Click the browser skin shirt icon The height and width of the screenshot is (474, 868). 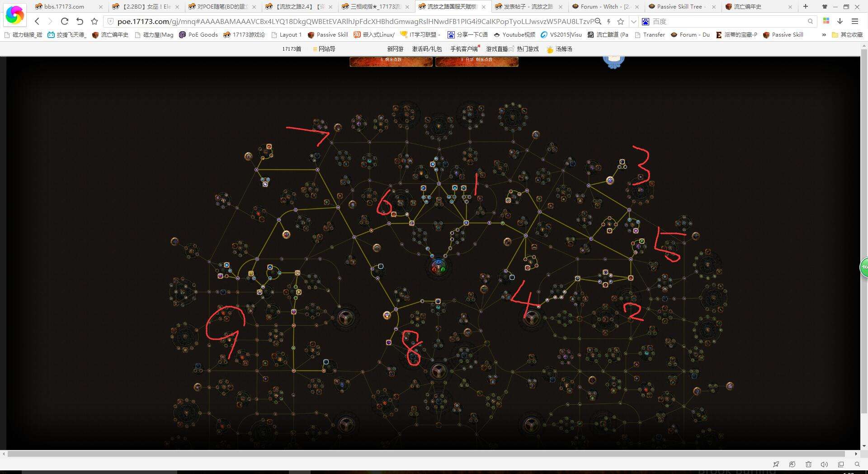coord(825,6)
